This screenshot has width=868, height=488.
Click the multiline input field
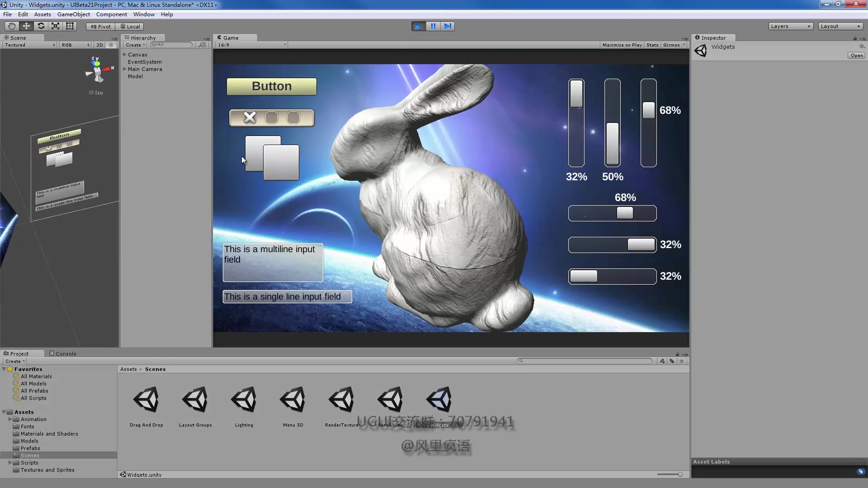pos(273,262)
